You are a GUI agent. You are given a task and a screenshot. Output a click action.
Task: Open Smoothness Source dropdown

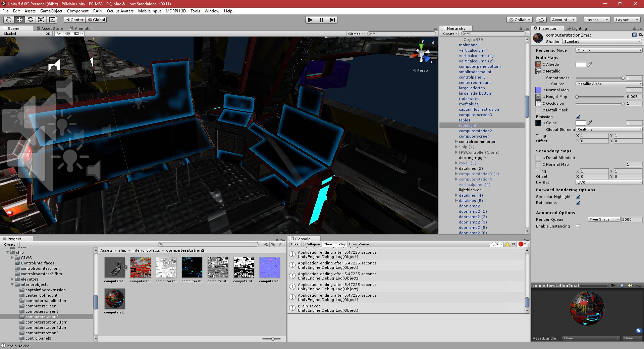[x=609, y=84]
